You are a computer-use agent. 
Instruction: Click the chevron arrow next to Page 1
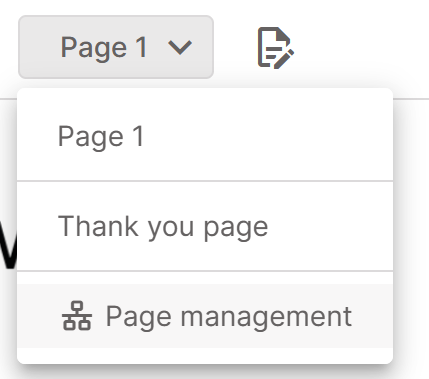pos(180,47)
